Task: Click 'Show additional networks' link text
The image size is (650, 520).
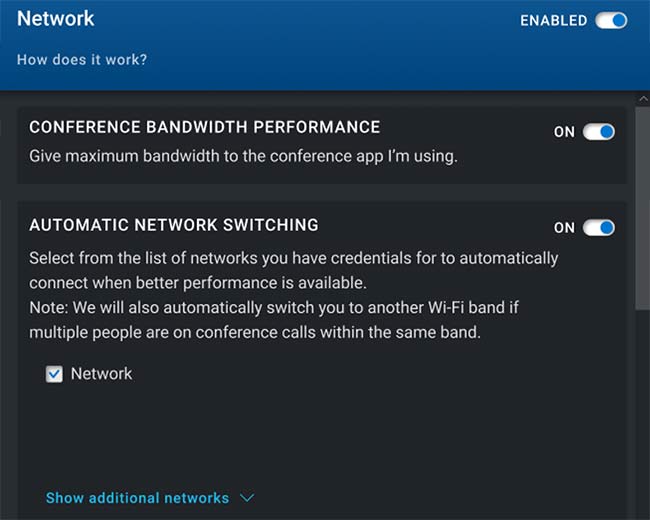Action: [137, 498]
